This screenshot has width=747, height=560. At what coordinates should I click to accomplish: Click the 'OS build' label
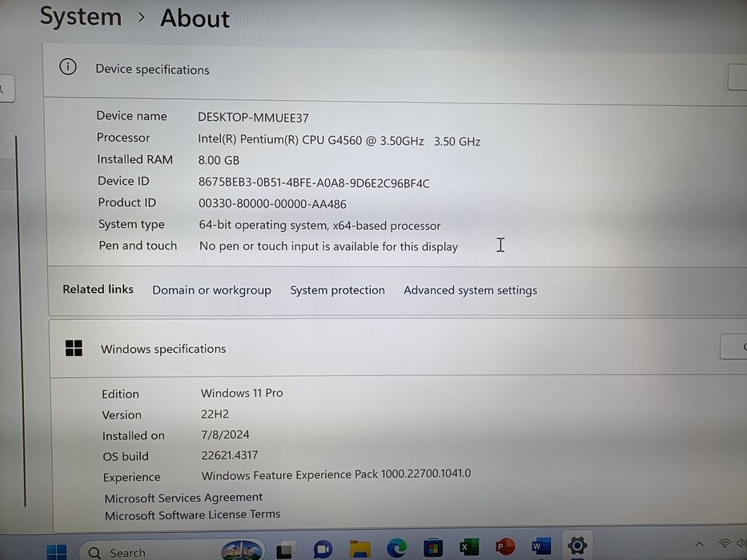pyautogui.click(x=125, y=456)
